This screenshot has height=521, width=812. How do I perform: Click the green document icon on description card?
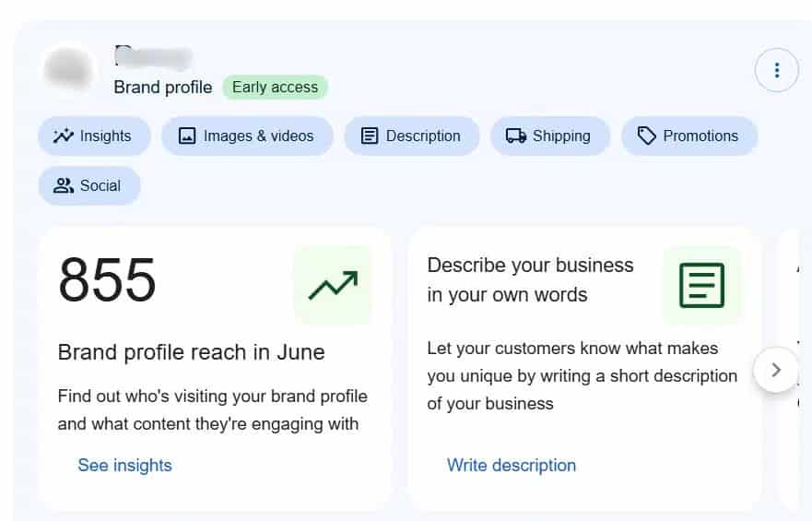701,285
